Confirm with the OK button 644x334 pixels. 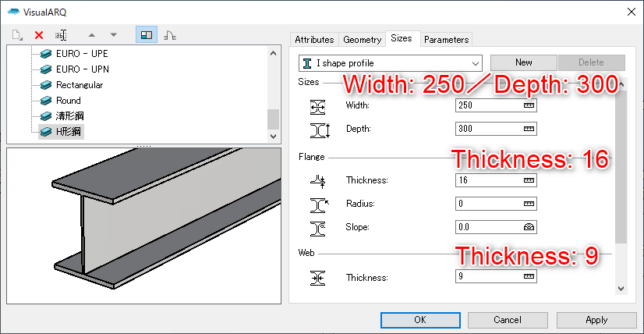click(420, 320)
